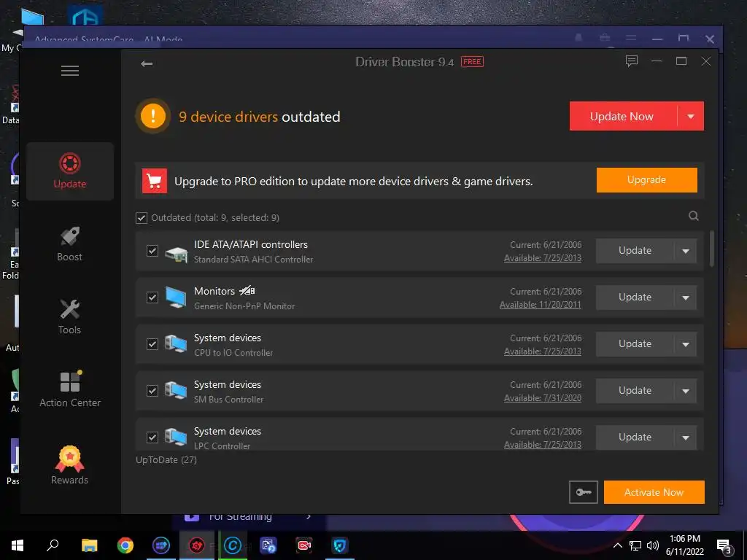Uncheck the SM Bus Controller checkbox

(x=152, y=391)
